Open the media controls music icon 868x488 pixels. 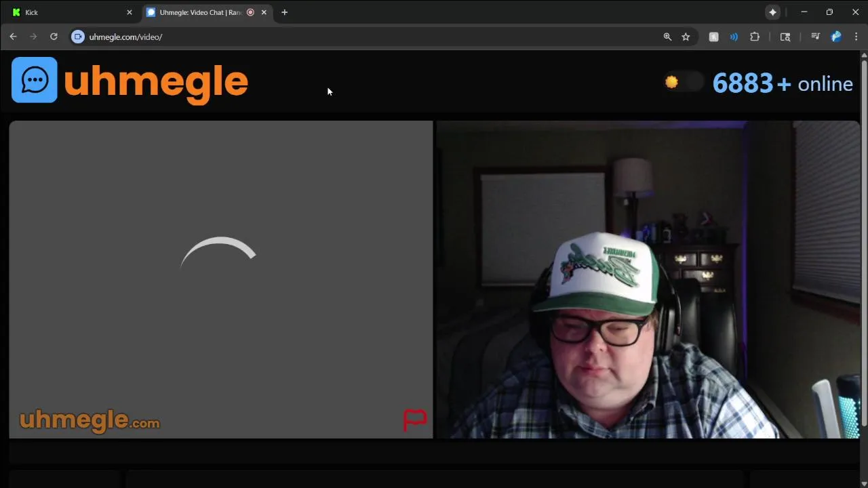tap(816, 37)
